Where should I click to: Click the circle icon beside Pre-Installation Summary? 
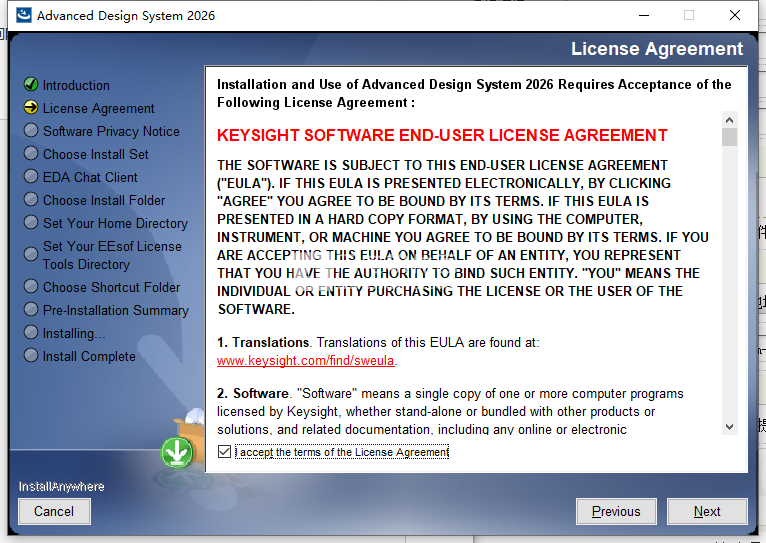pyautogui.click(x=31, y=310)
